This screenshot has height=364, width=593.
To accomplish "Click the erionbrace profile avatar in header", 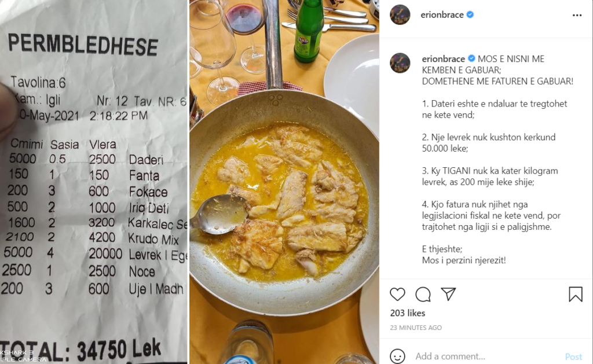I will tap(400, 15).
